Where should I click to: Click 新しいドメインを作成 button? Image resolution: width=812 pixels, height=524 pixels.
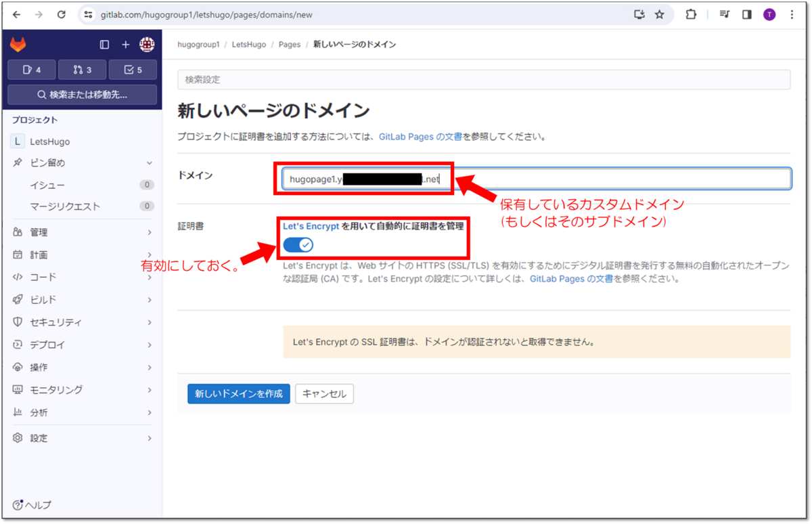tap(239, 393)
